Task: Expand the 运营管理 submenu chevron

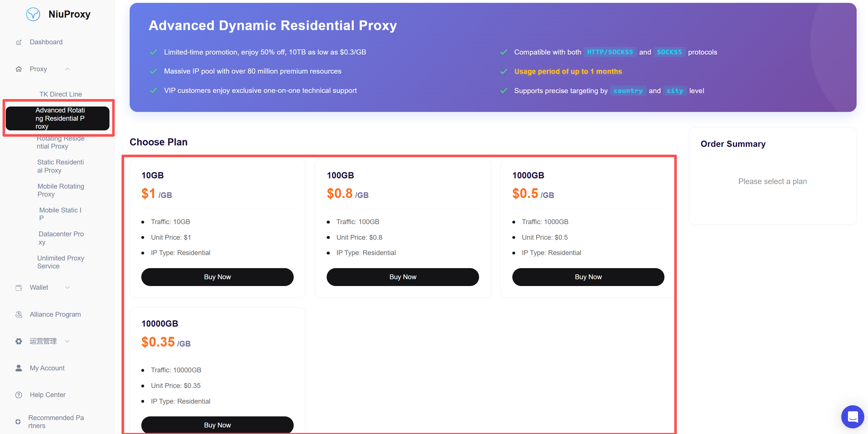Action: [x=67, y=341]
